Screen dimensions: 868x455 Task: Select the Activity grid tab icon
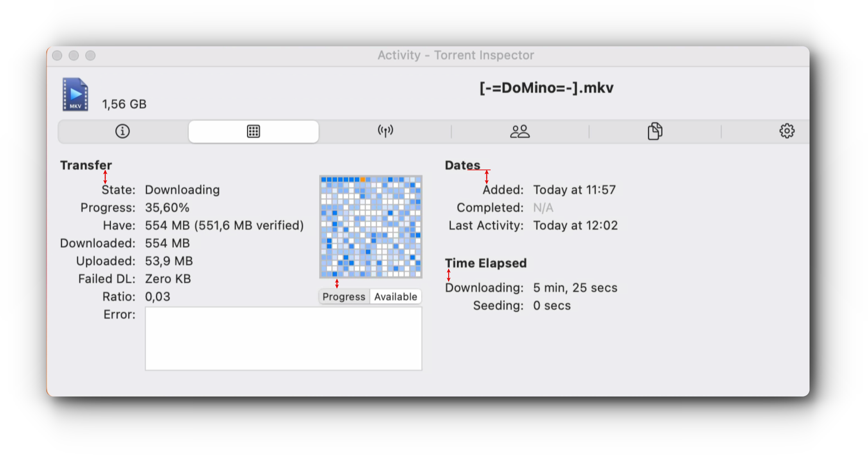pyautogui.click(x=253, y=131)
